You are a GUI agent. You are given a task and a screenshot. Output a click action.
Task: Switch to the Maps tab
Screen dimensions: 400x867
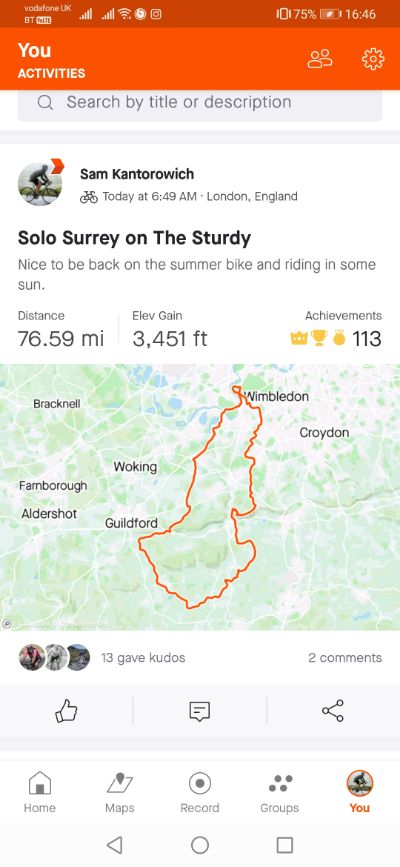120,792
